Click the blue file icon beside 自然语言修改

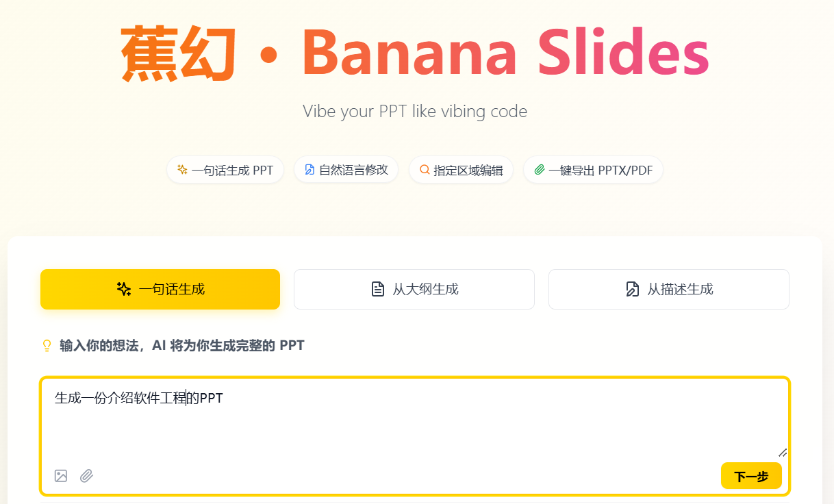coord(309,170)
